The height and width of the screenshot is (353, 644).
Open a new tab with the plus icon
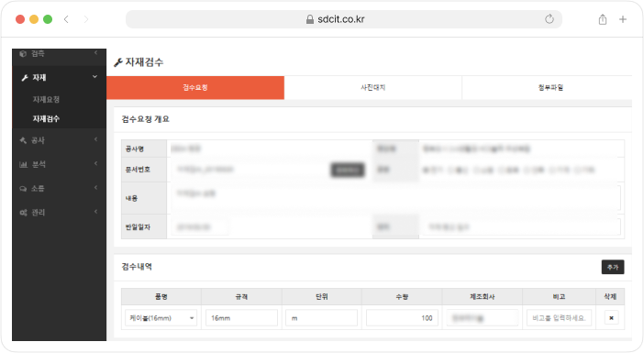pyautogui.click(x=623, y=19)
